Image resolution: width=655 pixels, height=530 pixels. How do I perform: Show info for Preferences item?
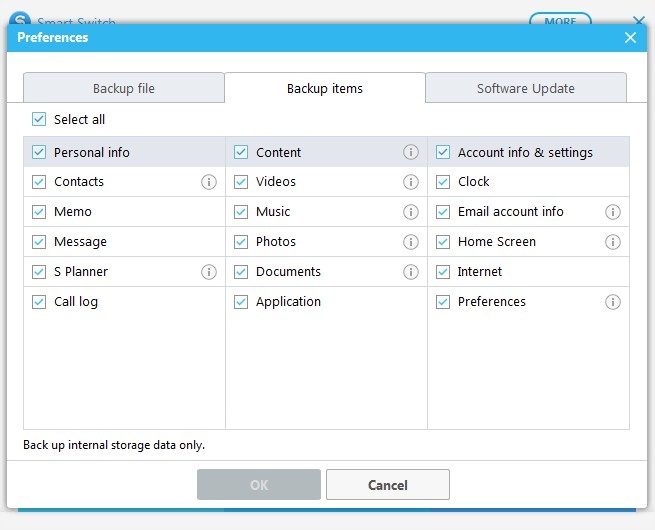(x=613, y=302)
